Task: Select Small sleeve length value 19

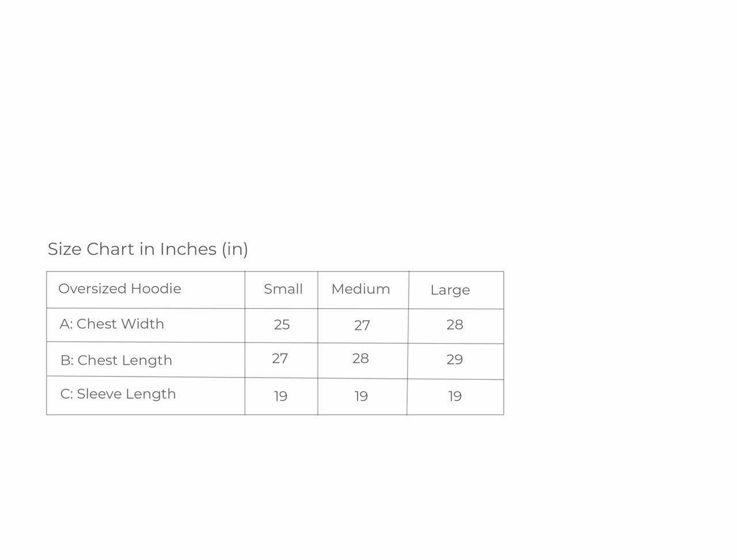Action: [x=280, y=396]
